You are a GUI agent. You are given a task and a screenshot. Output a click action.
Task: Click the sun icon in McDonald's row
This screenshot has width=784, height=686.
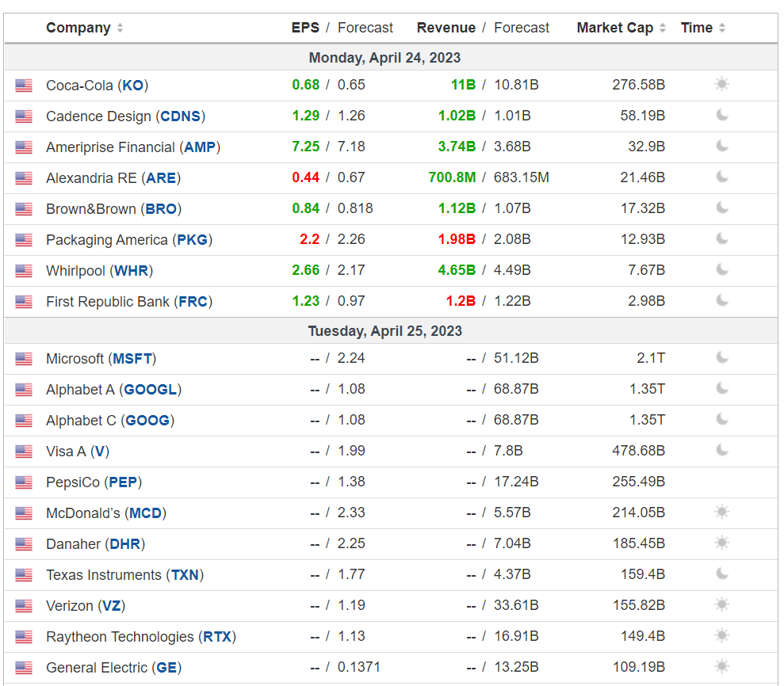tap(721, 513)
